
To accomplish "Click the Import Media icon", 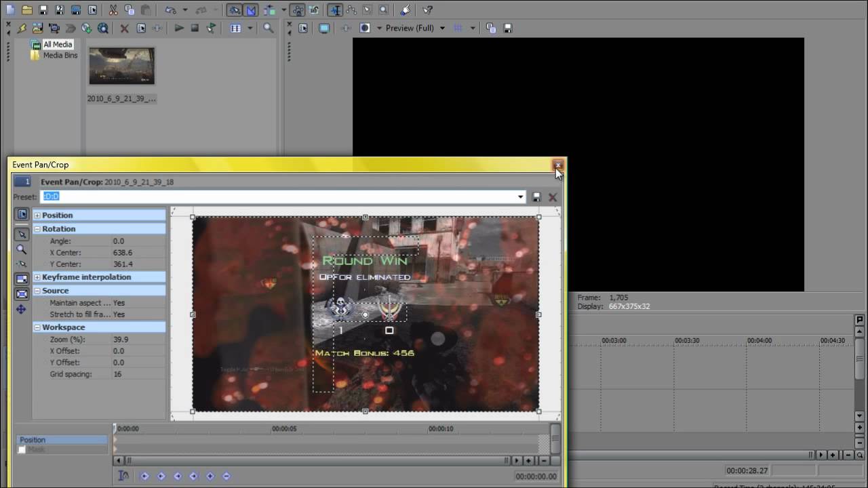I will click(38, 28).
